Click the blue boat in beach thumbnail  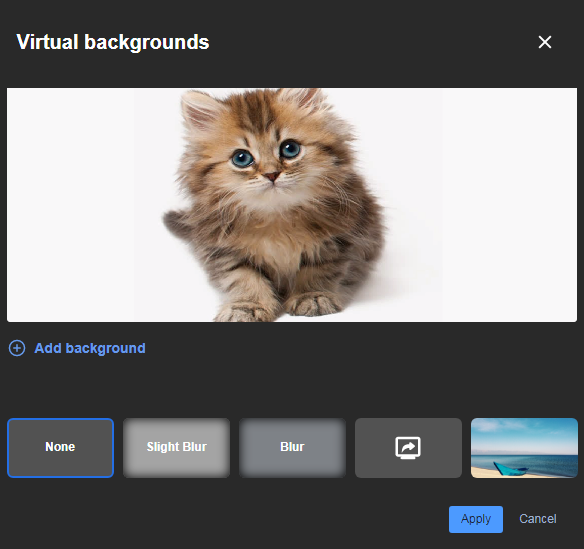pos(510,469)
